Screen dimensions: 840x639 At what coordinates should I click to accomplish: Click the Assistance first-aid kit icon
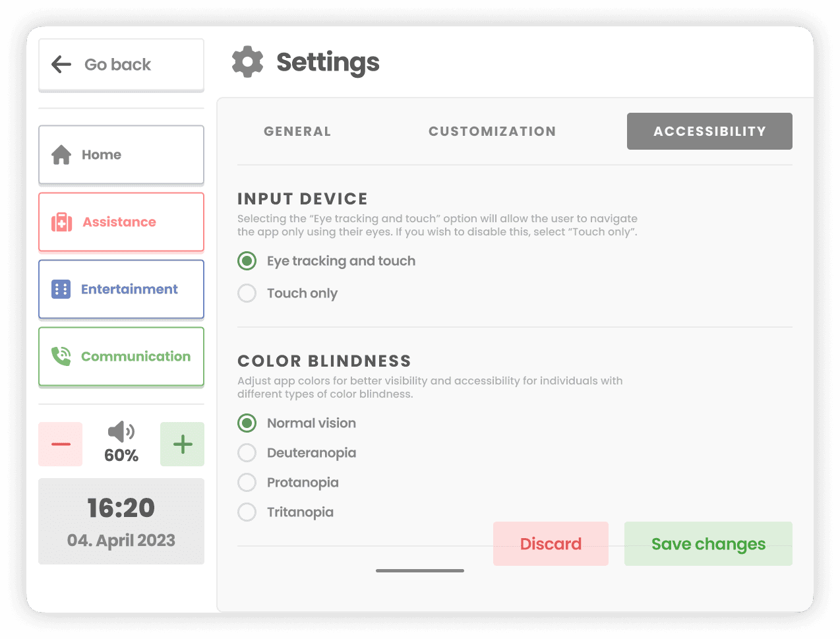(x=60, y=222)
